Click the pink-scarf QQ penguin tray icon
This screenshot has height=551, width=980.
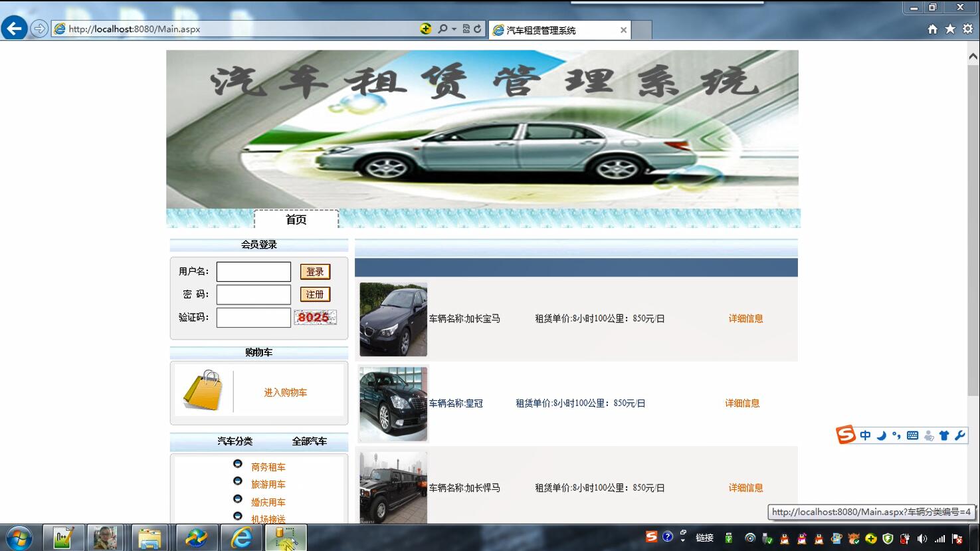pos(802,538)
